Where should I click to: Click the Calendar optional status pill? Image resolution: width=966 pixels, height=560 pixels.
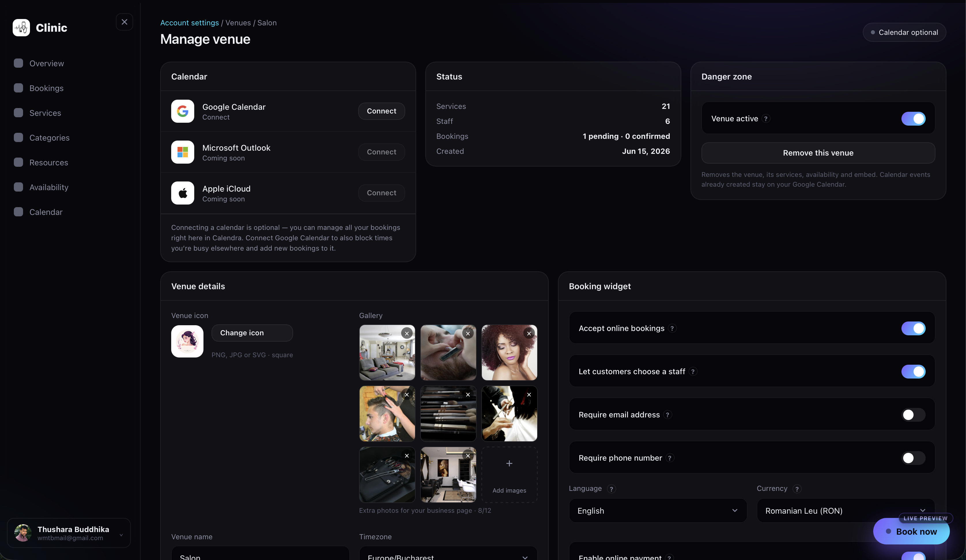pyautogui.click(x=904, y=32)
